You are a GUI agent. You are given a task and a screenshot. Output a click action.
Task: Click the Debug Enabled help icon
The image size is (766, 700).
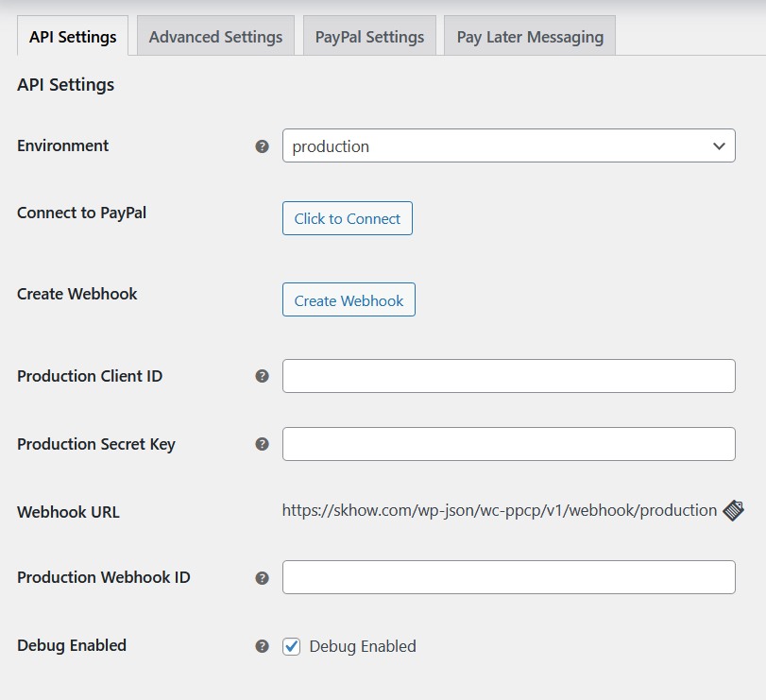coord(263,646)
